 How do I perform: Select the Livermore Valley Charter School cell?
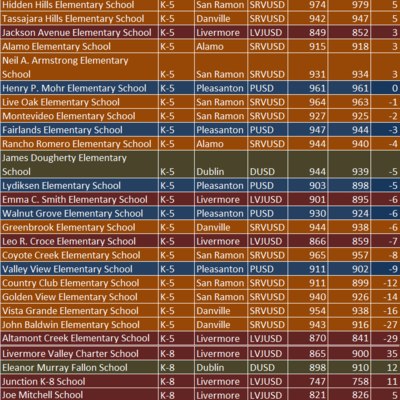tap(79, 353)
